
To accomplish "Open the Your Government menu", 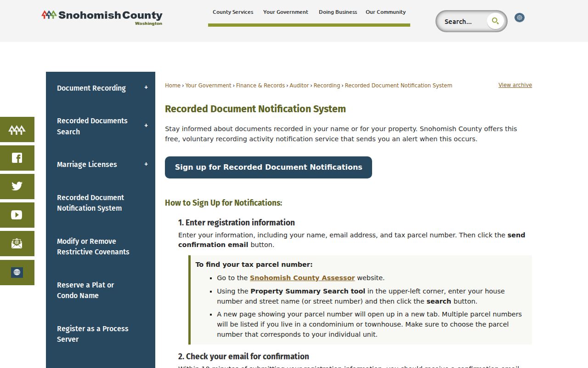I will point(286,12).
